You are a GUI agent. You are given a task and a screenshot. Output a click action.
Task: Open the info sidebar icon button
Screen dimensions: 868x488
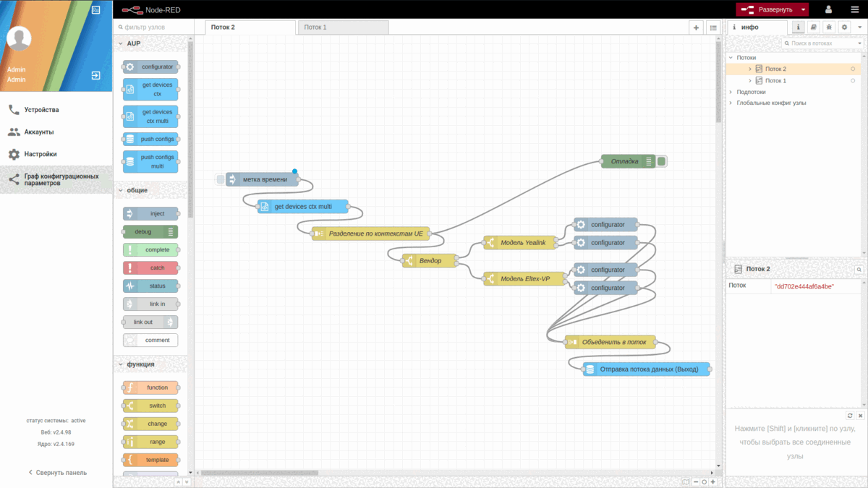799,27
